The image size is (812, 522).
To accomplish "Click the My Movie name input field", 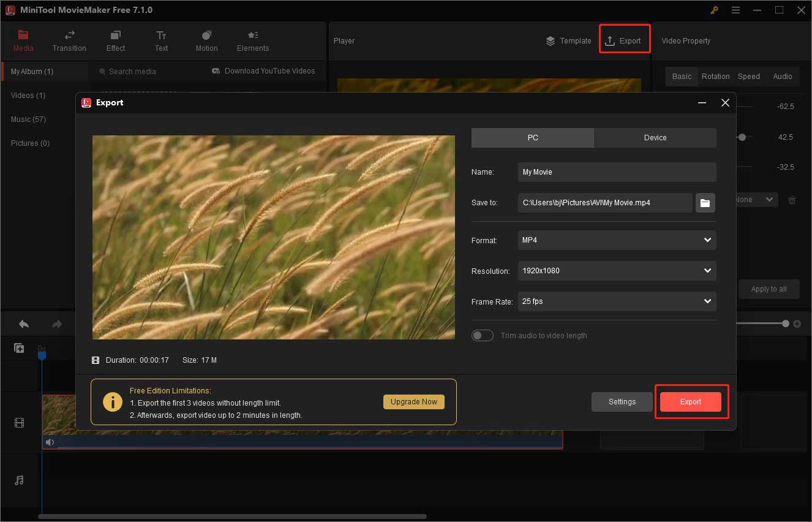I will 616,172.
